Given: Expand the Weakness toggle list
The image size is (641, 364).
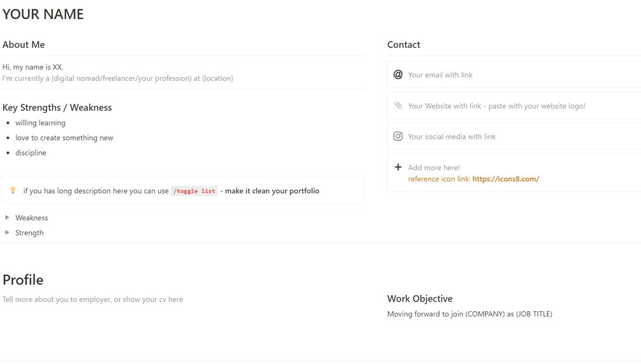Looking at the screenshot, I should [x=7, y=218].
